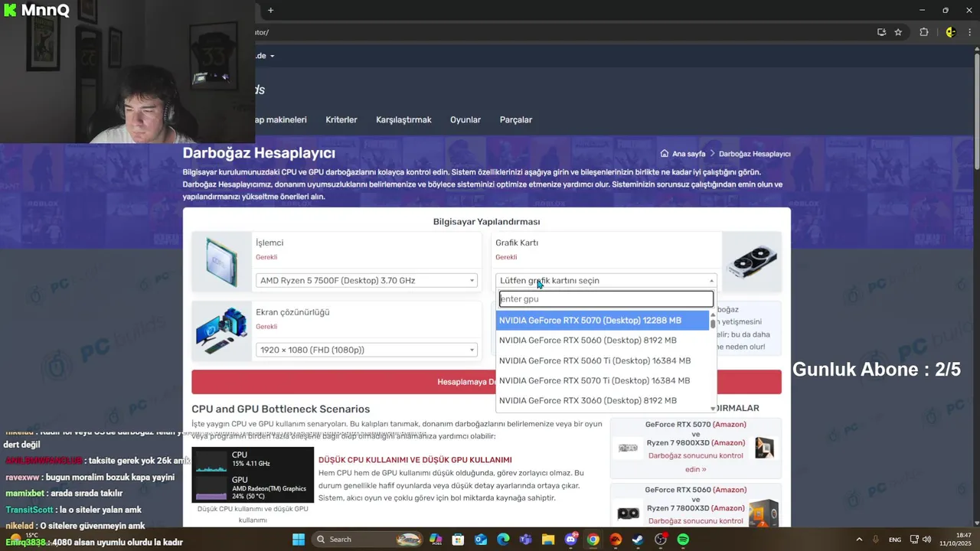Click 'CPU and GPU Bottleneck Scenarios' heading
Image resolution: width=980 pixels, height=551 pixels.
pyautogui.click(x=280, y=409)
